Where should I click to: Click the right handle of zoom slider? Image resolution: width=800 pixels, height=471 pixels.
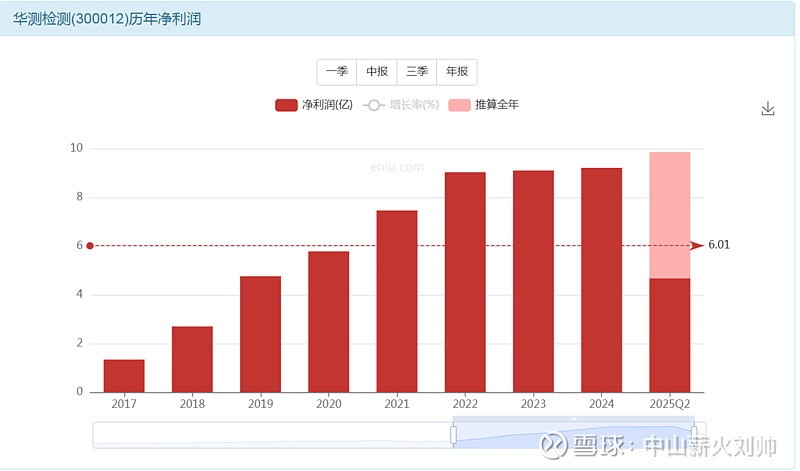[694, 435]
